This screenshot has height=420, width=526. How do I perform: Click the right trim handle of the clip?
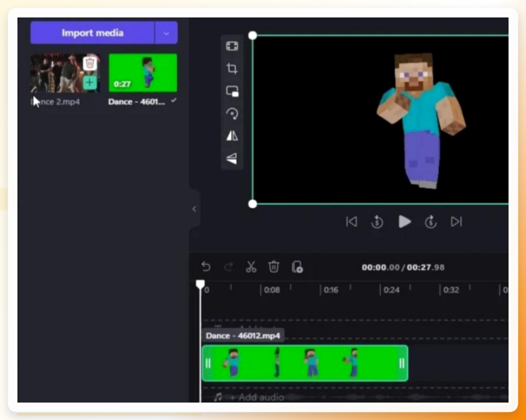tap(402, 363)
